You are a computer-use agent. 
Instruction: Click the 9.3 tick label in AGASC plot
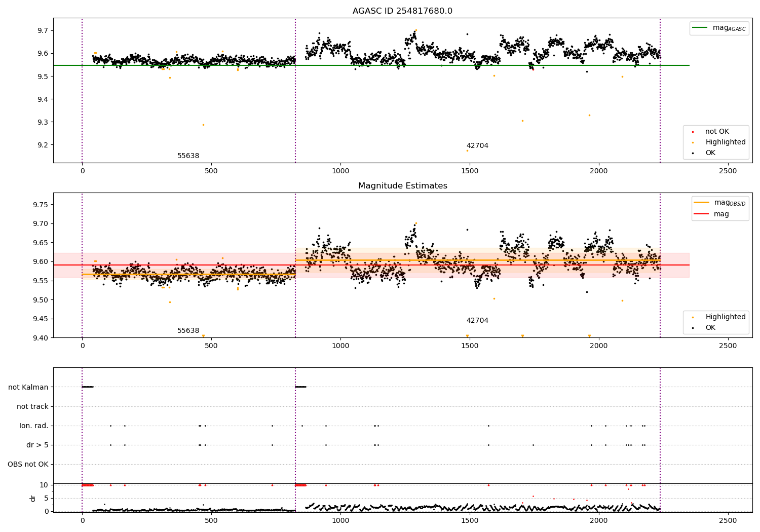click(x=43, y=122)
